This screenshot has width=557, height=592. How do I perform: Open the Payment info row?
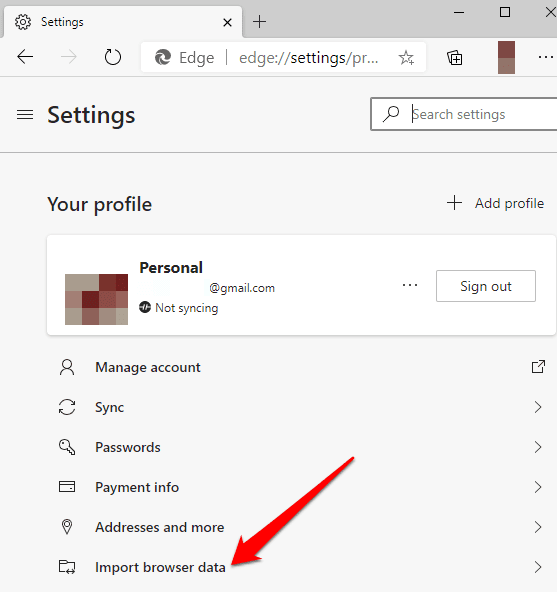[x=301, y=487]
